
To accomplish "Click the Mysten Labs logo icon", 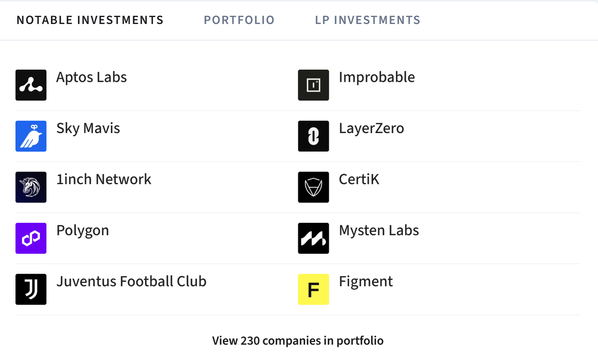I will click(313, 238).
